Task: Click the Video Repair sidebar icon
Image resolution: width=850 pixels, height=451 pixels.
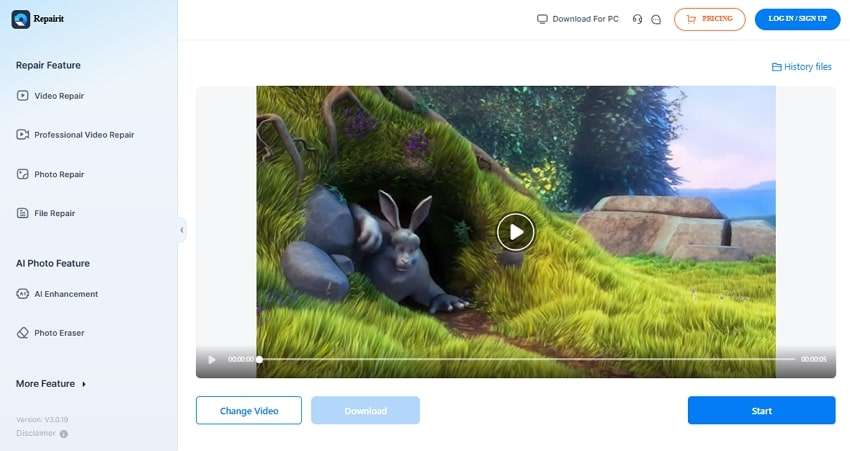Action: point(22,96)
